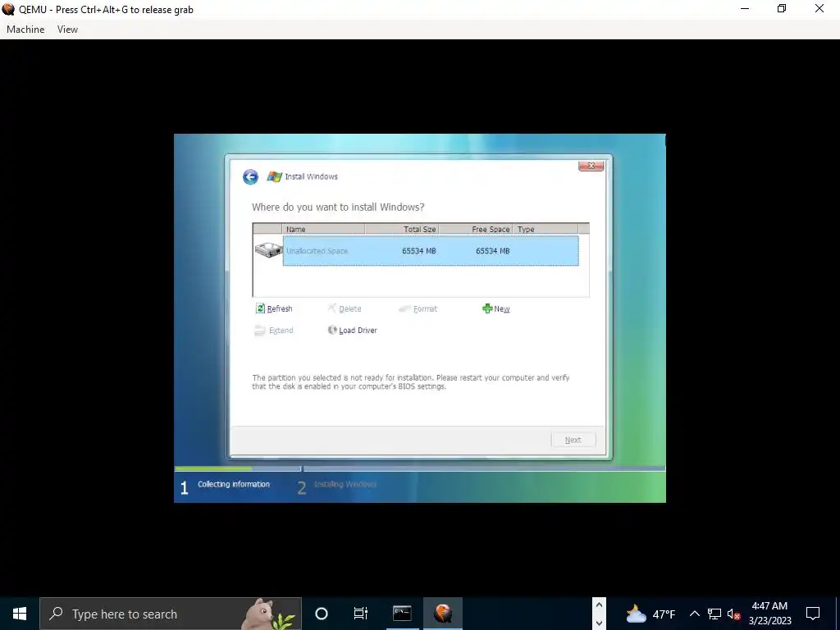Open the weather widget showing 47°F
Screen dimensions: 840x630
(x=651, y=614)
